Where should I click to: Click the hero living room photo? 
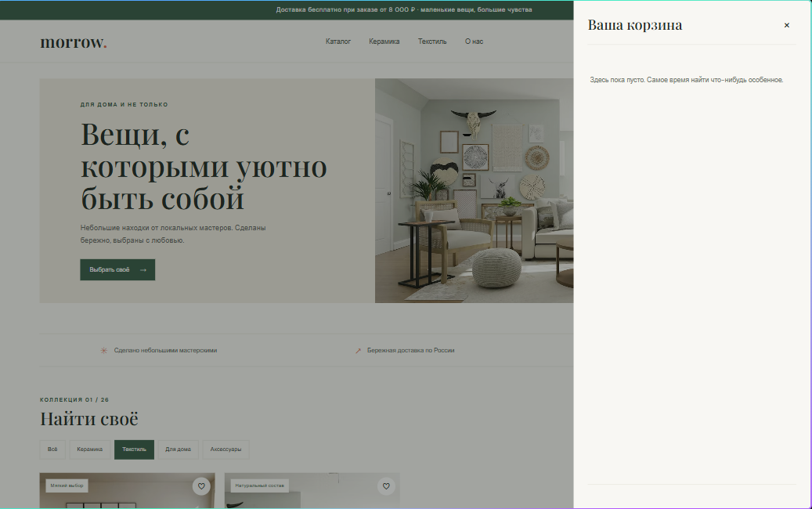click(x=474, y=190)
